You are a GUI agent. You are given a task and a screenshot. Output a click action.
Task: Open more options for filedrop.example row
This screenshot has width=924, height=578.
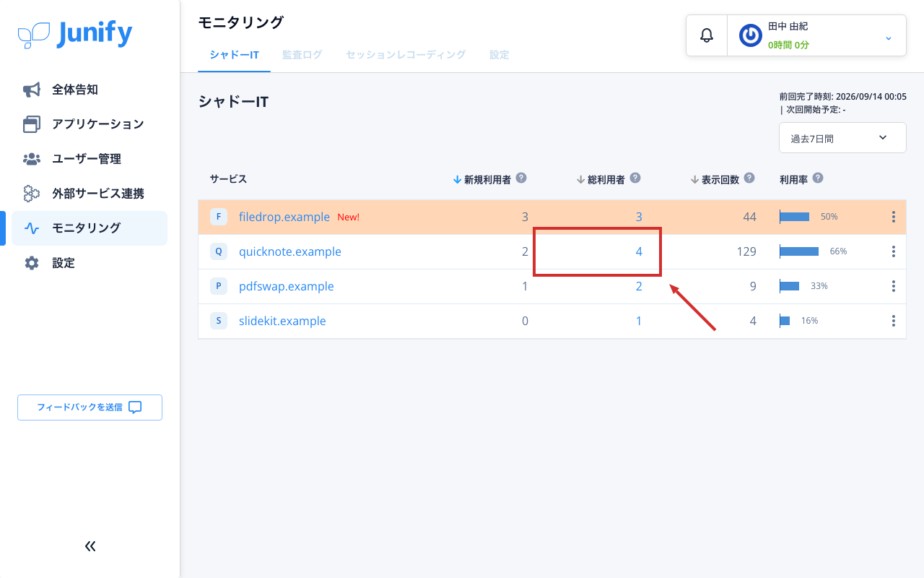894,217
